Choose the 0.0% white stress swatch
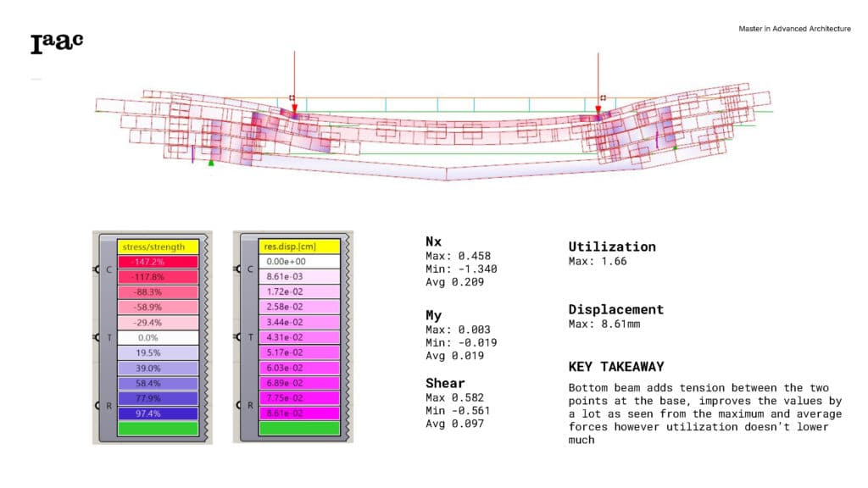Screen dimensions: 868x488 click(x=158, y=337)
